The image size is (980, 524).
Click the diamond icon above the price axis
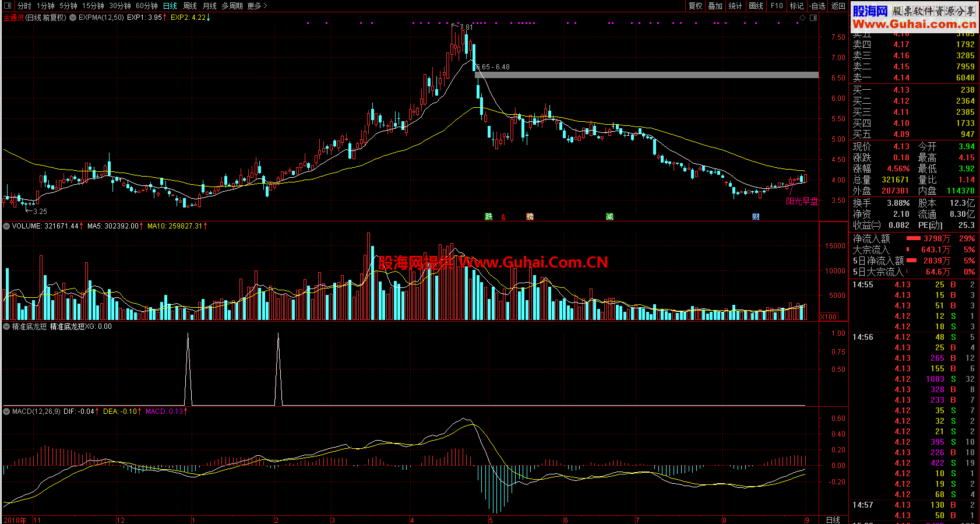point(802,17)
